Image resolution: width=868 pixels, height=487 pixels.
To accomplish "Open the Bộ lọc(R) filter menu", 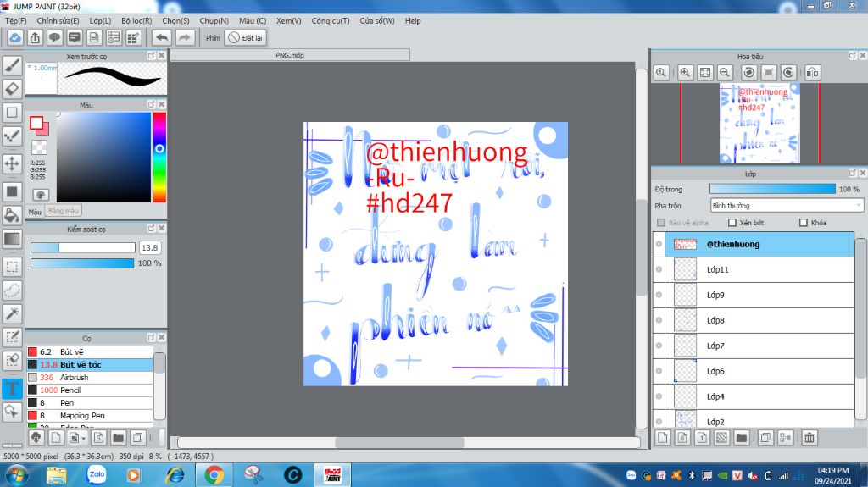I will click(x=136, y=20).
